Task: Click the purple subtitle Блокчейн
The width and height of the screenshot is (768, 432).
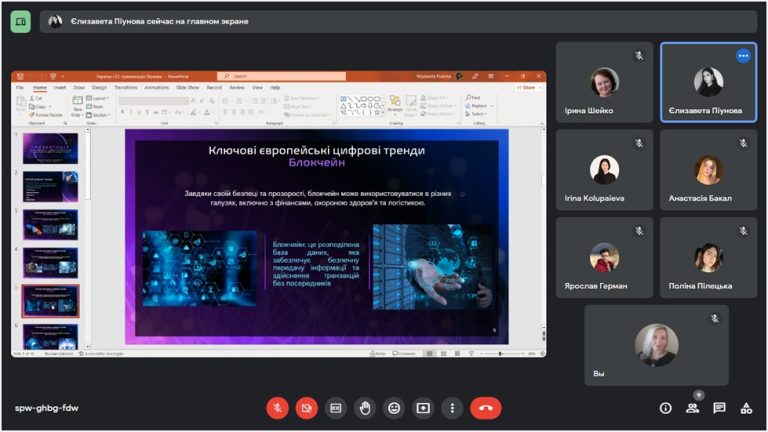Action: coord(316,163)
